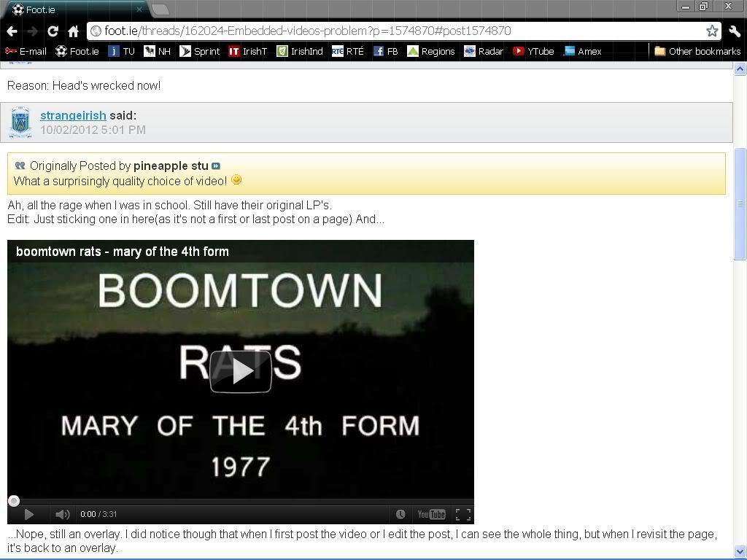This screenshot has width=747, height=560.
Task: Click the forward navigation arrow
Action: (x=32, y=31)
